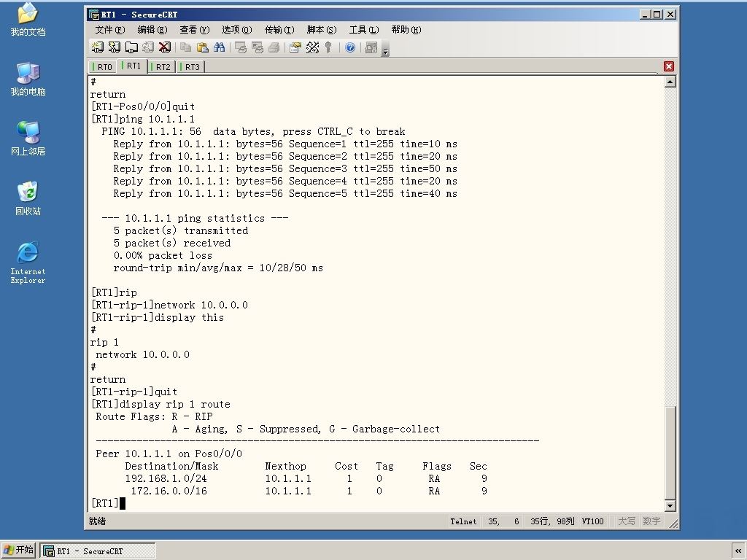Image resolution: width=747 pixels, height=560 pixels.
Task: Expand the toolbar options arrow
Action: 385,50
